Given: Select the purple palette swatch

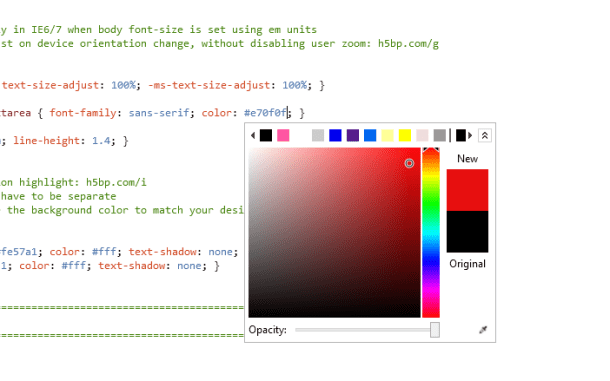Looking at the screenshot, I should point(353,135).
